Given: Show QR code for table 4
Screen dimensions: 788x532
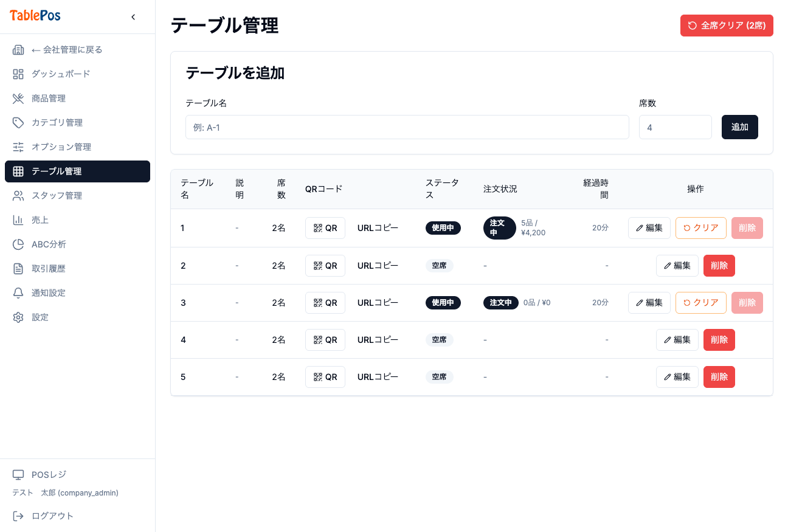Looking at the screenshot, I should (x=325, y=340).
